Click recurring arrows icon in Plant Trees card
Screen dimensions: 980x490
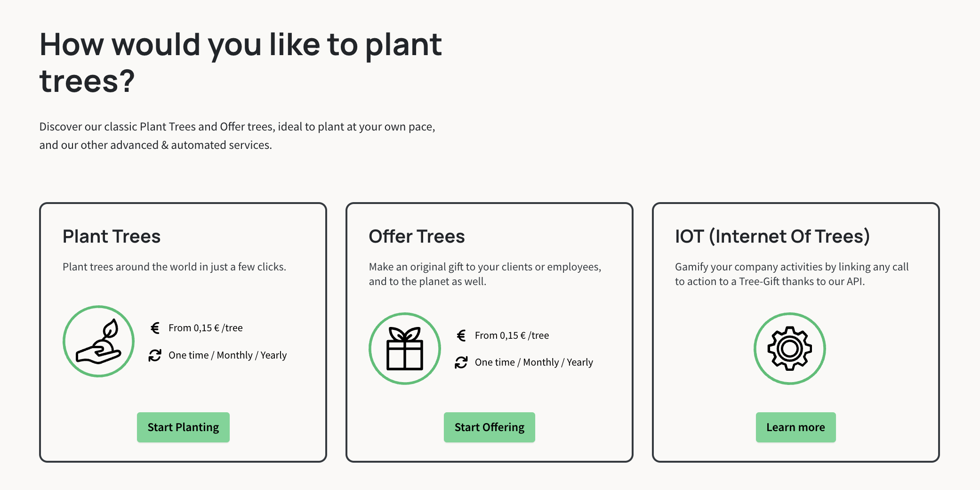coord(155,355)
